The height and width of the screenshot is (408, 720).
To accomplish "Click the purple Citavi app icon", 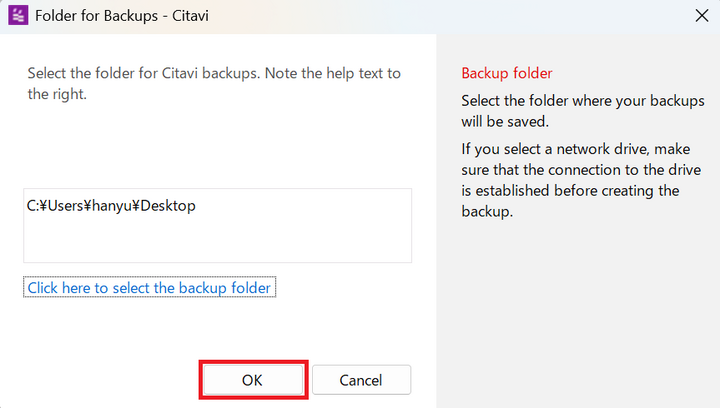I will click(x=18, y=15).
